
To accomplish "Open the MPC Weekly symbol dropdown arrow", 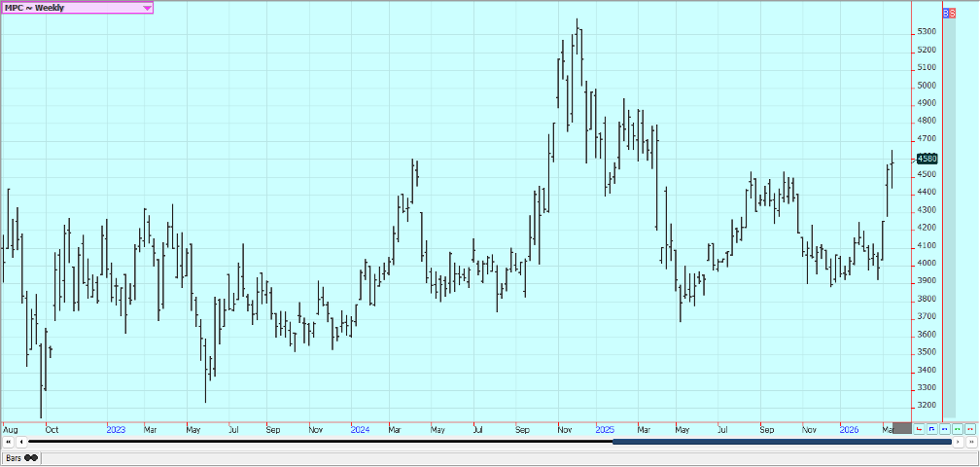I will (147, 8).
